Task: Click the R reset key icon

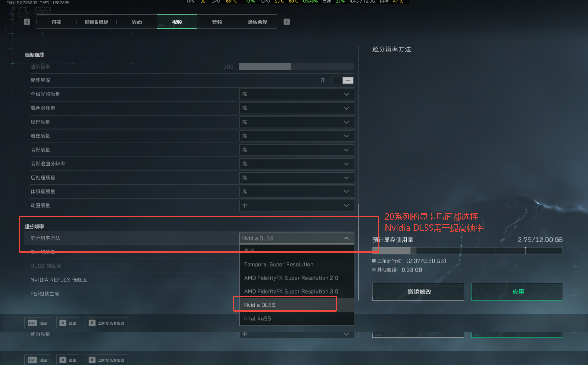Action: point(63,323)
